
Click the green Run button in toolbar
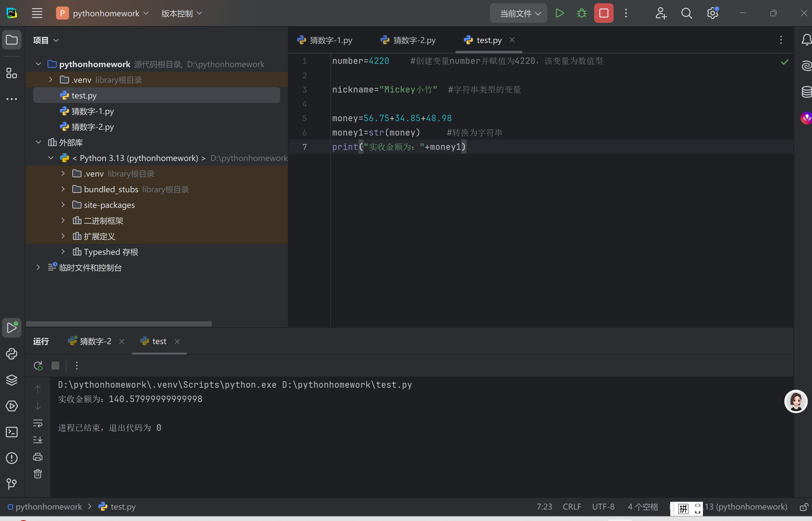coord(559,13)
